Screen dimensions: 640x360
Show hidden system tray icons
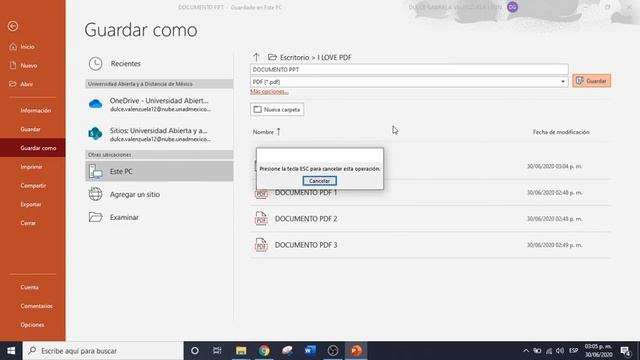pos(526,351)
